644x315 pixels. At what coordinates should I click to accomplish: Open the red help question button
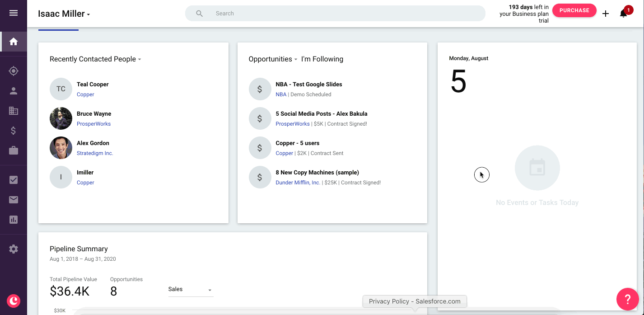[x=628, y=299]
